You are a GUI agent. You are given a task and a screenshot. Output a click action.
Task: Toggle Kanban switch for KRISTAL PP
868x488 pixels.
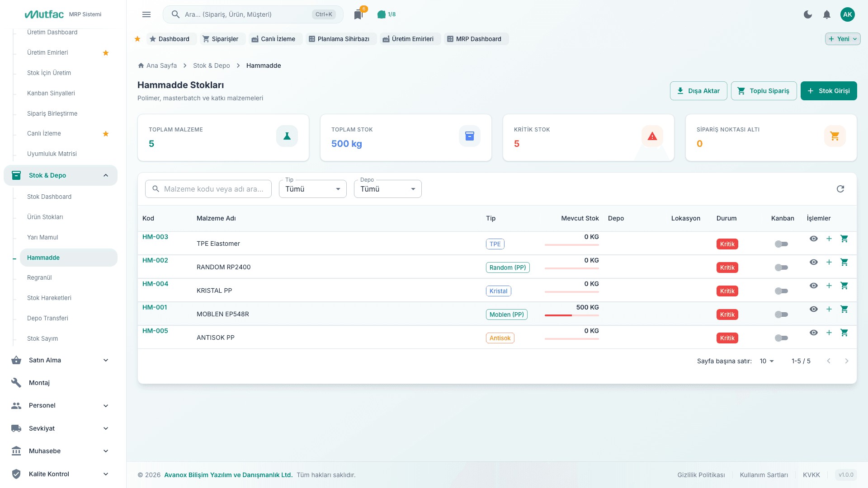point(781,291)
